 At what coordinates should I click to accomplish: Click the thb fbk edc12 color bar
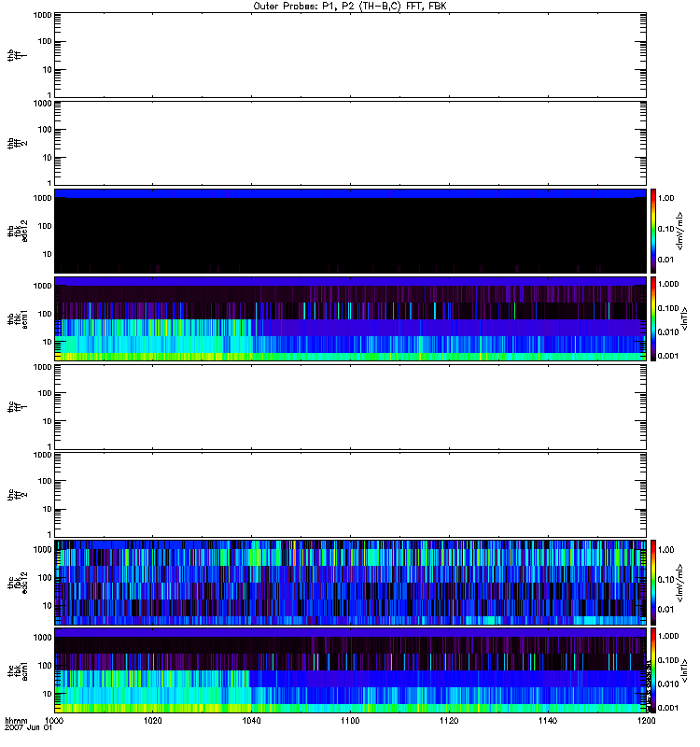655,231
